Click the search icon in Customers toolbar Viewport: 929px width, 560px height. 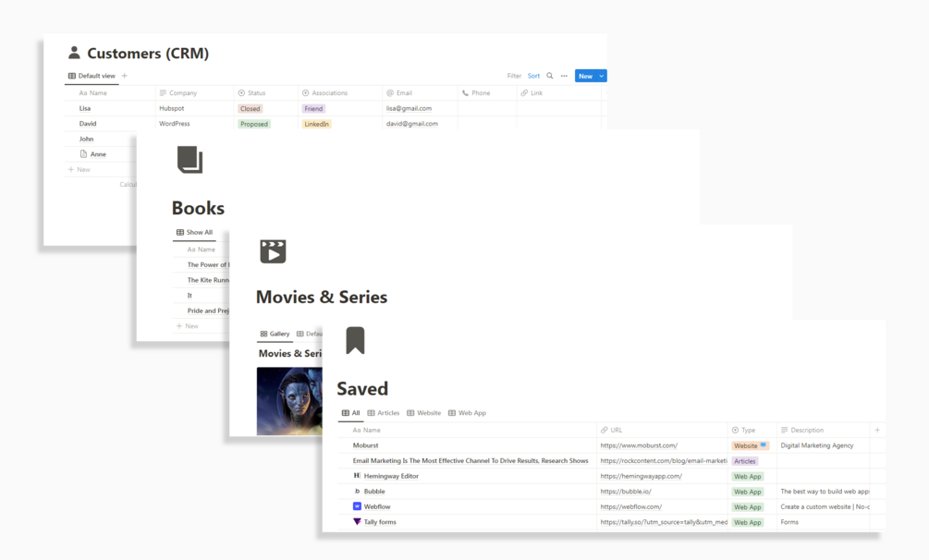pyautogui.click(x=550, y=76)
